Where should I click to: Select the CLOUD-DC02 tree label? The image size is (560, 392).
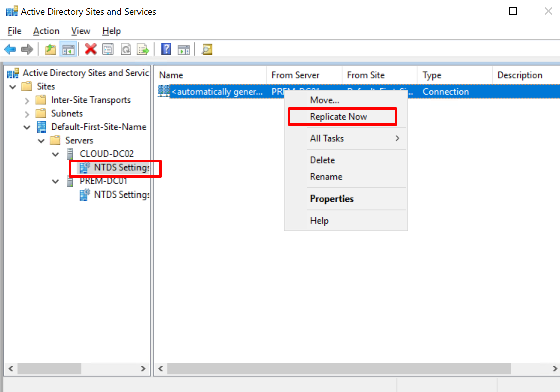coord(107,154)
